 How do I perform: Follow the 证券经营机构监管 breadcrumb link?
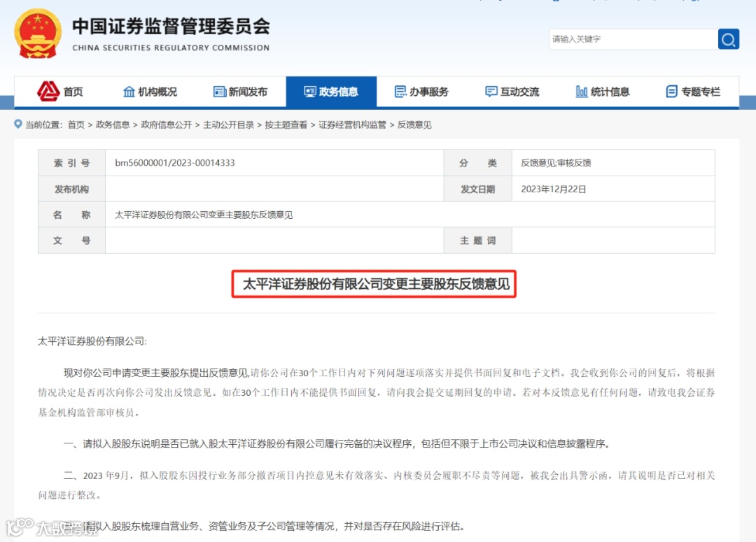coord(352,124)
